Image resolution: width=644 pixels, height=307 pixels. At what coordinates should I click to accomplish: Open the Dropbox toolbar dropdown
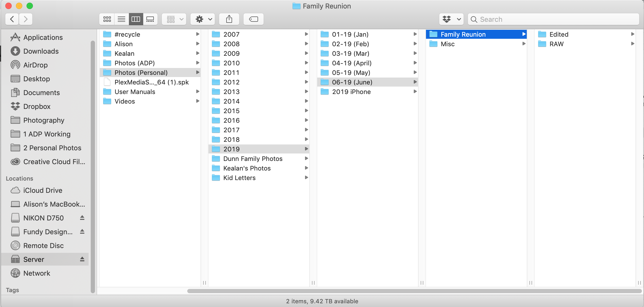pyautogui.click(x=451, y=19)
